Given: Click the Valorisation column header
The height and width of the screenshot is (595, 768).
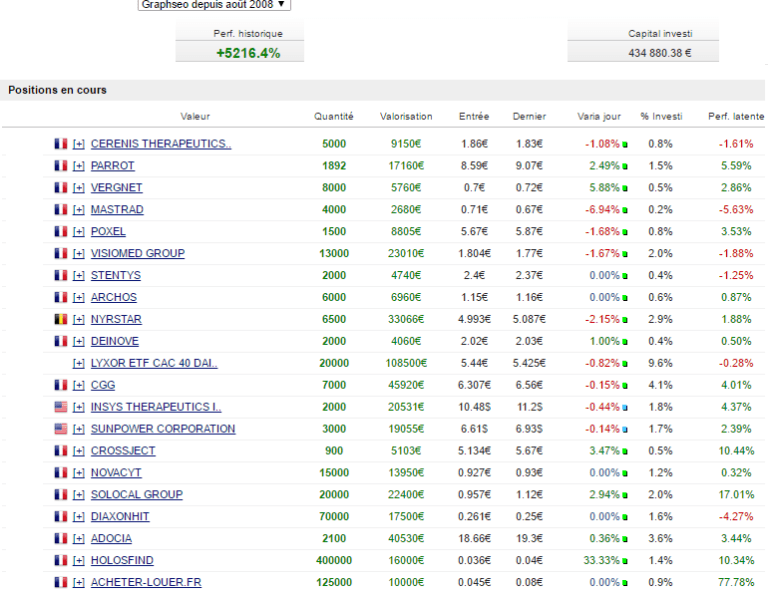Looking at the screenshot, I should (406, 116).
